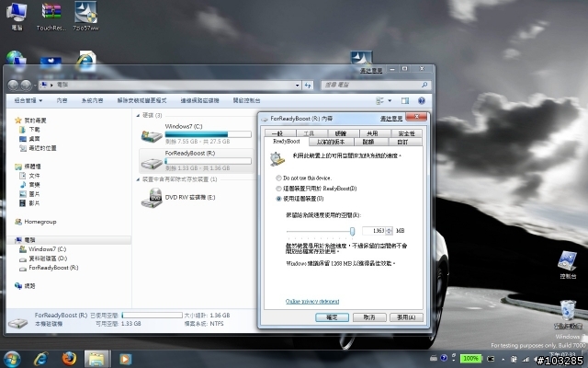Select the third radio option ending in (U)
Screen dimensions: 588x368
pos(278,199)
